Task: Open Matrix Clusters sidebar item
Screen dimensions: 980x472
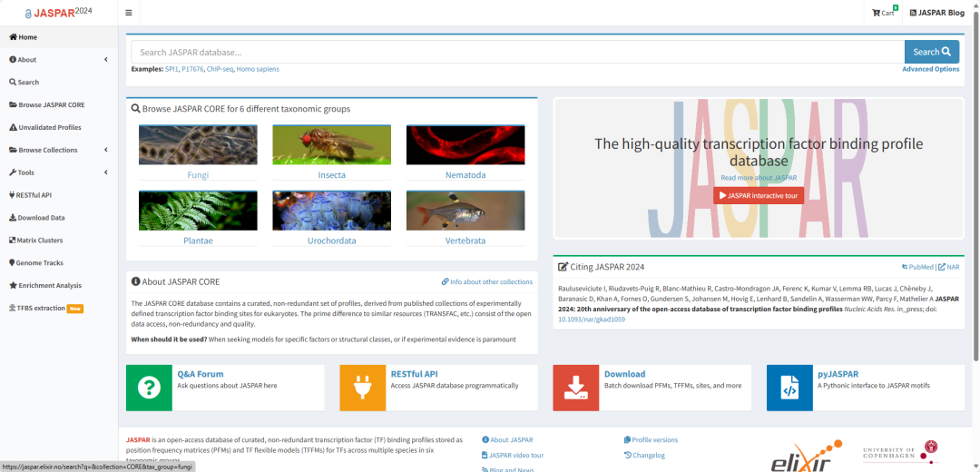Action: [59, 240]
